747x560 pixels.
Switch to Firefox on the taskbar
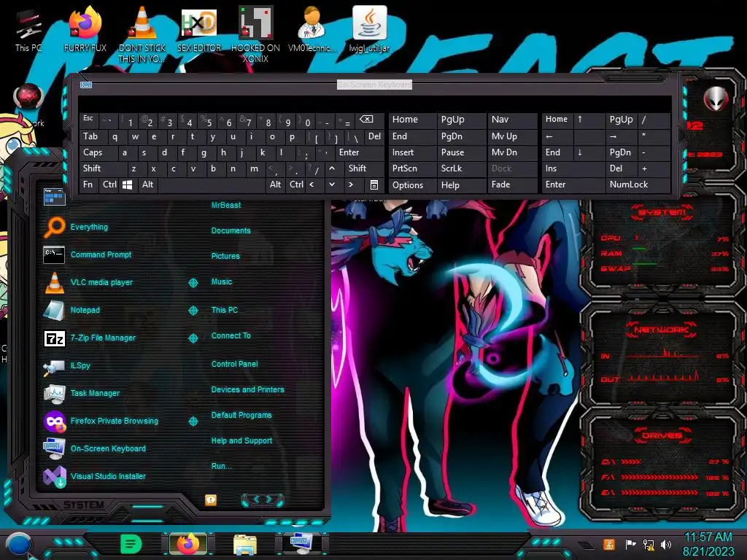tap(188, 544)
